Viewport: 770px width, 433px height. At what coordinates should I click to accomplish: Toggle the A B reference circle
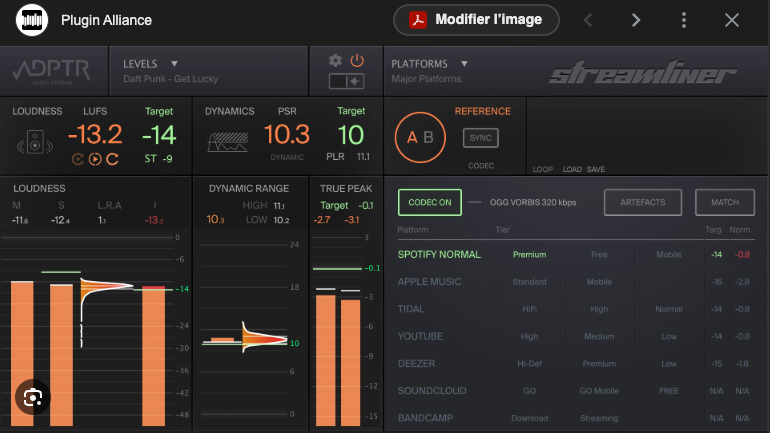click(420, 137)
